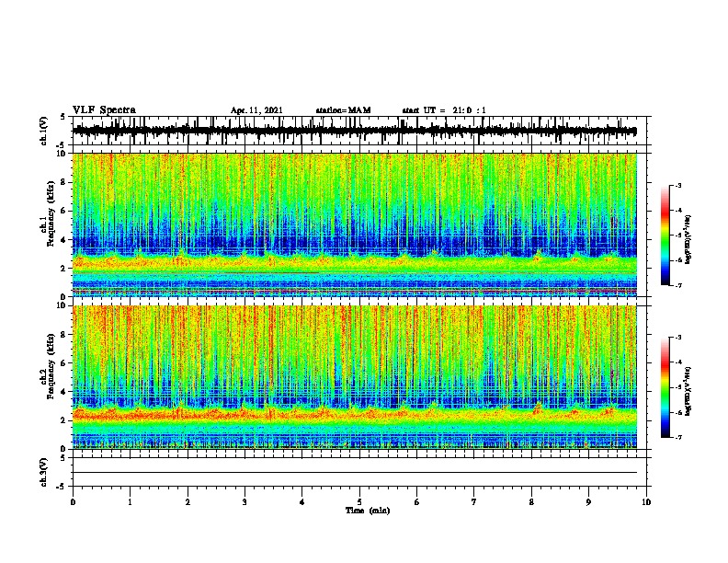Viewport: 728px width, 563px height.
Task: Click the time axis tick label "3"
Action: pyautogui.click(x=245, y=502)
